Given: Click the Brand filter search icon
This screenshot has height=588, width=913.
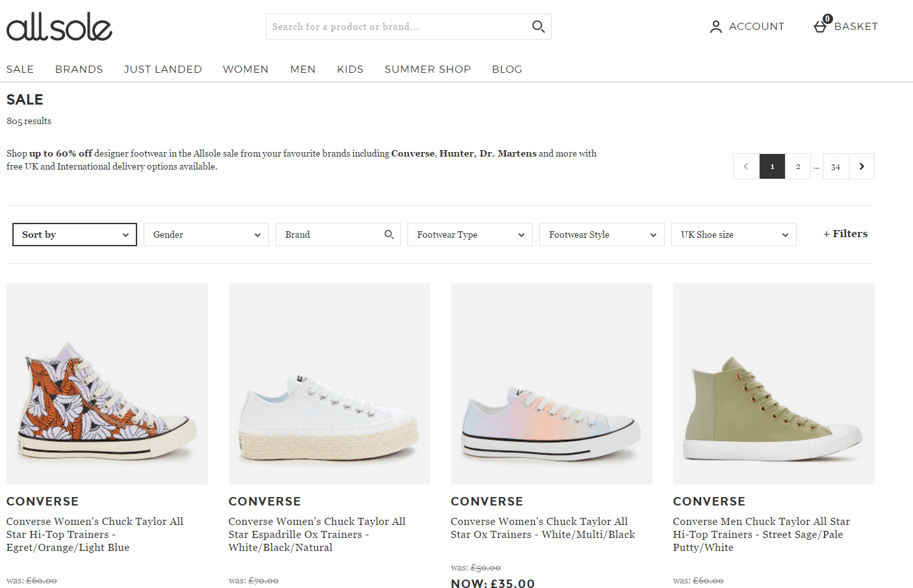Looking at the screenshot, I should (x=389, y=235).
